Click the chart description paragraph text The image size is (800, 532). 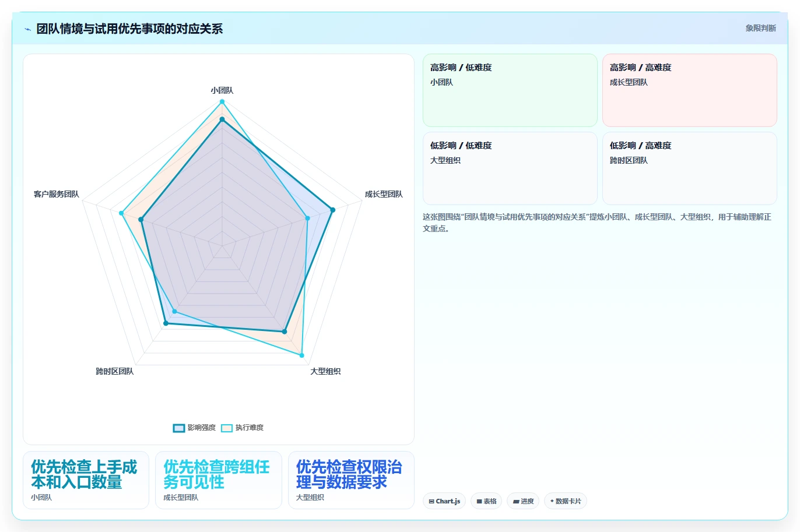click(597, 223)
